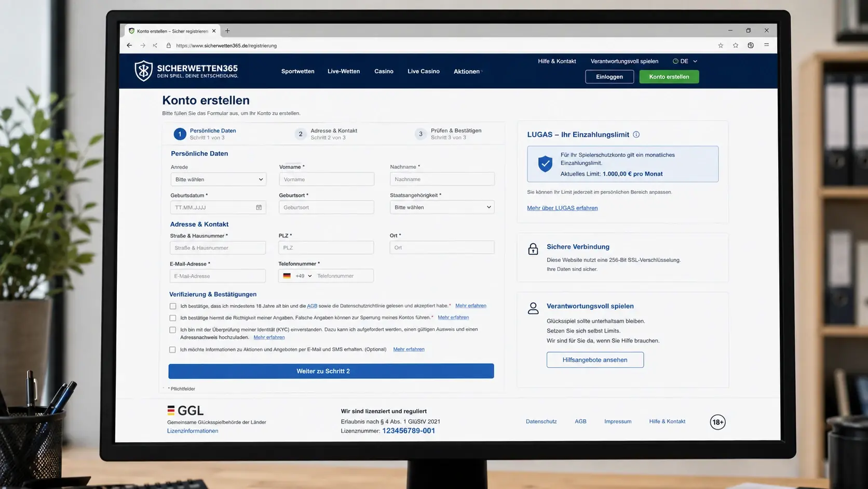The image size is (868, 489).
Task: Click the E-Mail-Adresse input field
Action: [218, 276]
